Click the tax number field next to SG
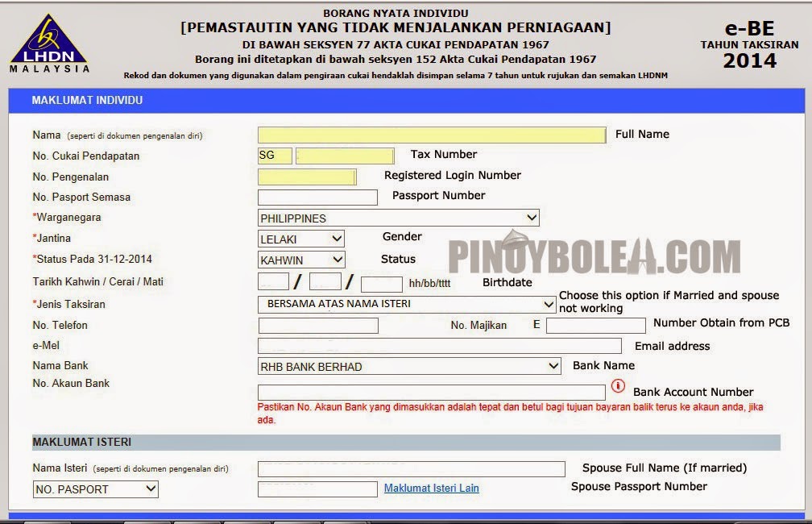Viewport: 812px width, 524px height. [345, 156]
